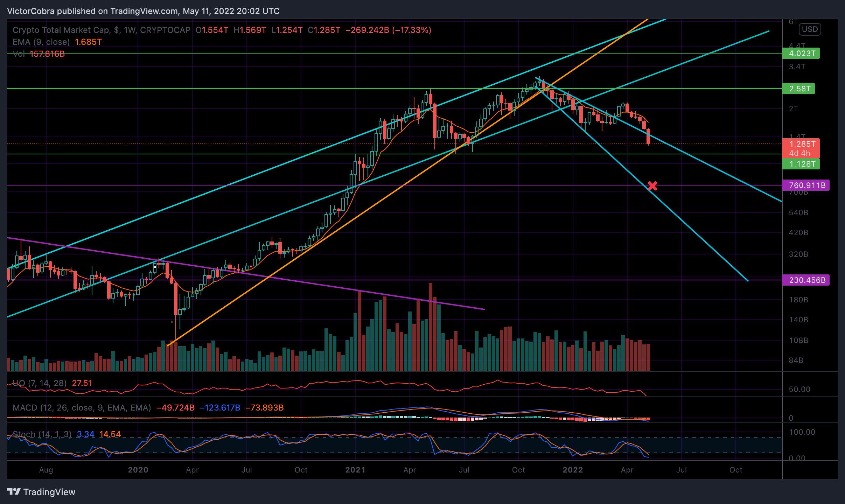Select the 230.456B price level label
845x504 pixels.
(806, 280)
